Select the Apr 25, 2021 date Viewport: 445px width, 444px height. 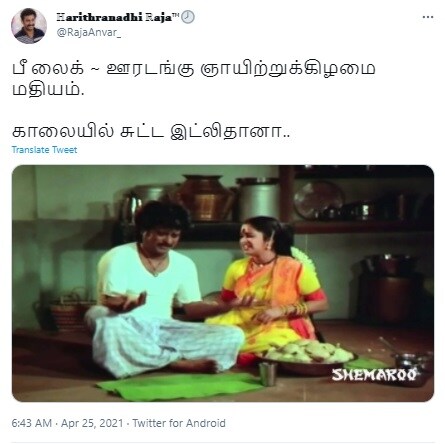coord(92,423)
